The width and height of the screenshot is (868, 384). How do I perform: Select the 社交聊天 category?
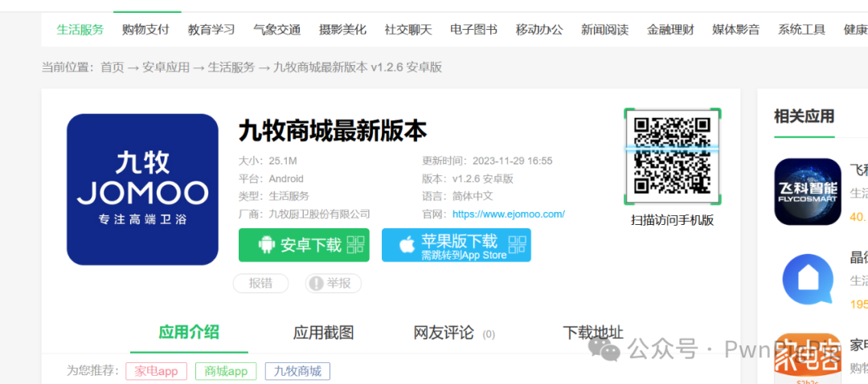click(x=408, y=30)
